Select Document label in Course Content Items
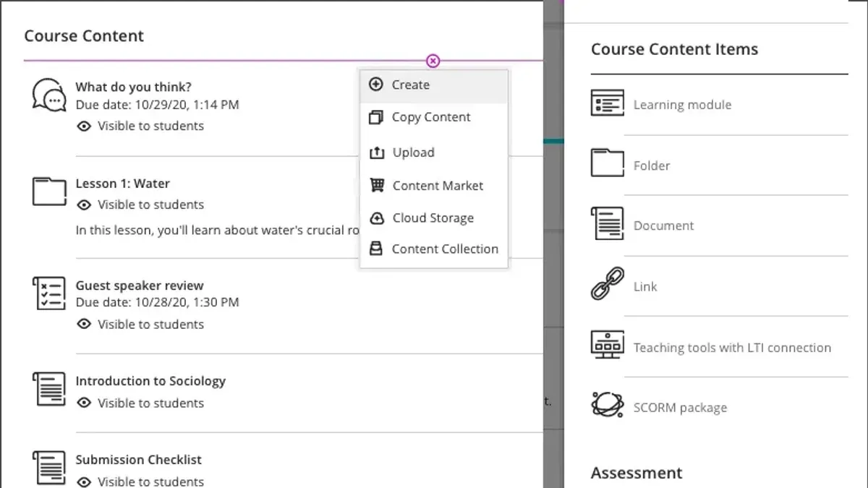The image size is (868, 488). click(x=663, y=226)
